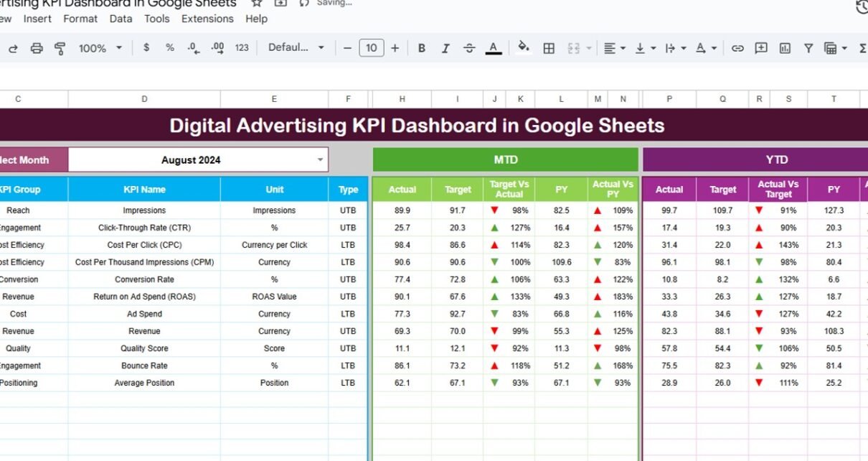Select the YTD PY value 127.3

834,210
